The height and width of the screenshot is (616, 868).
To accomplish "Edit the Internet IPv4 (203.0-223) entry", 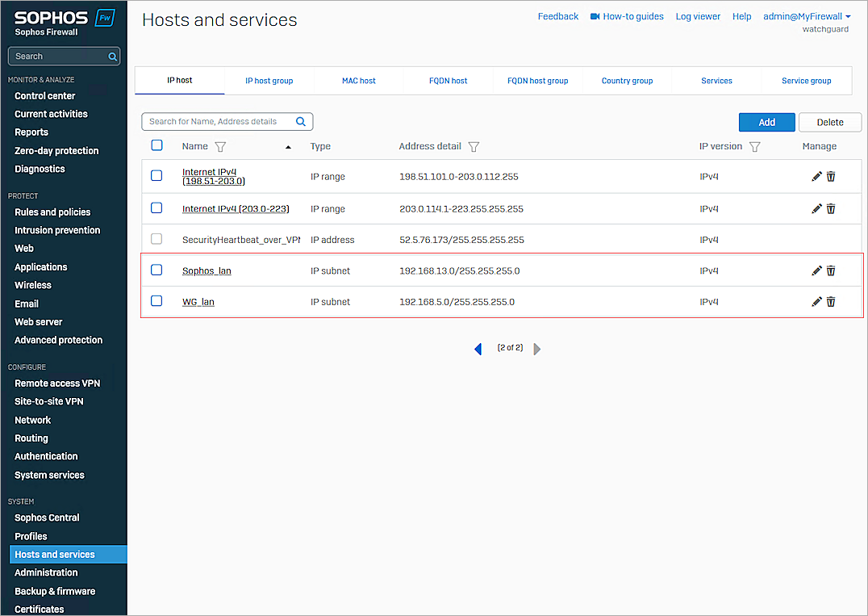I will [x=816, y=207].
